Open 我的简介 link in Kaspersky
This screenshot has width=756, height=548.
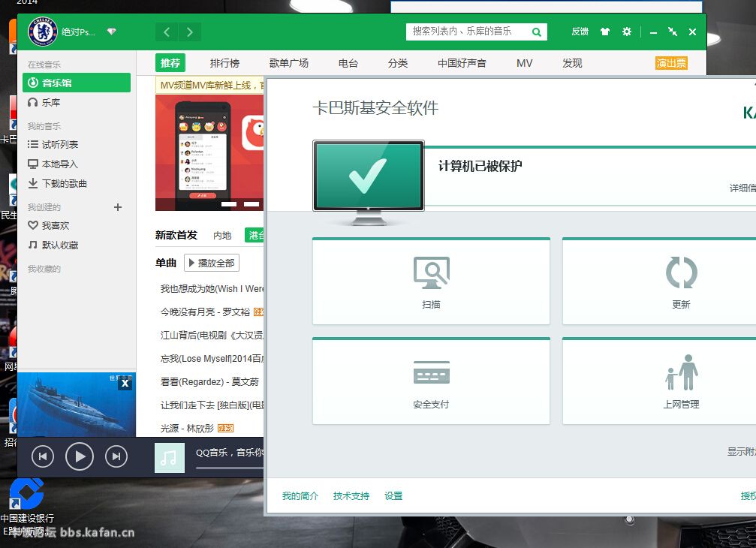(x=300, y=496)
